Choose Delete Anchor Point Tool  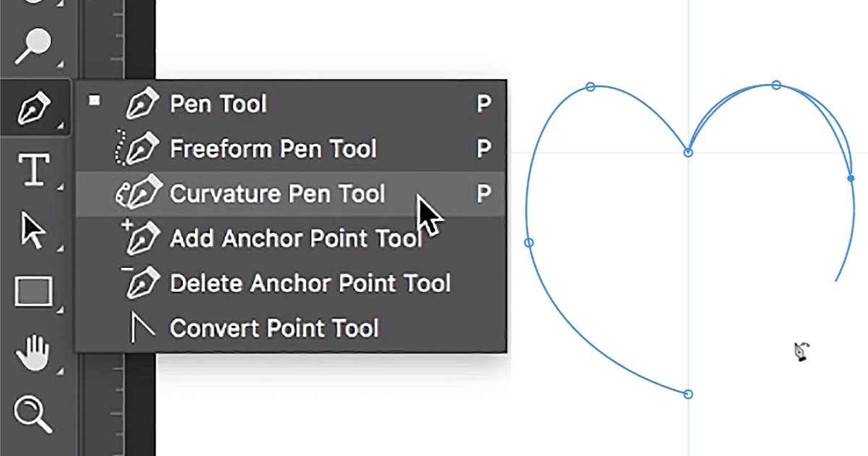310,283
